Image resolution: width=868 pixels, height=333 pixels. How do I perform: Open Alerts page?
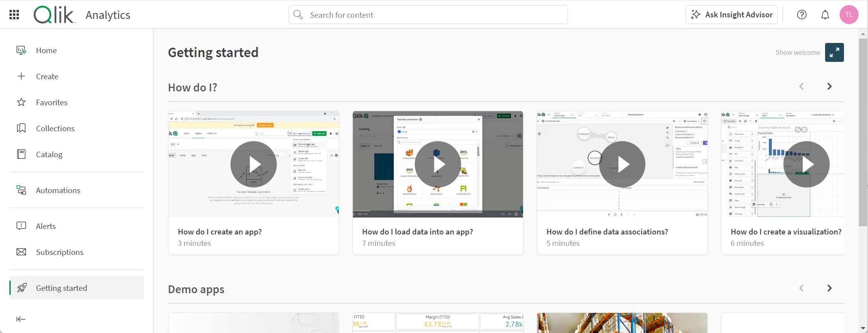tap(77, 226)
